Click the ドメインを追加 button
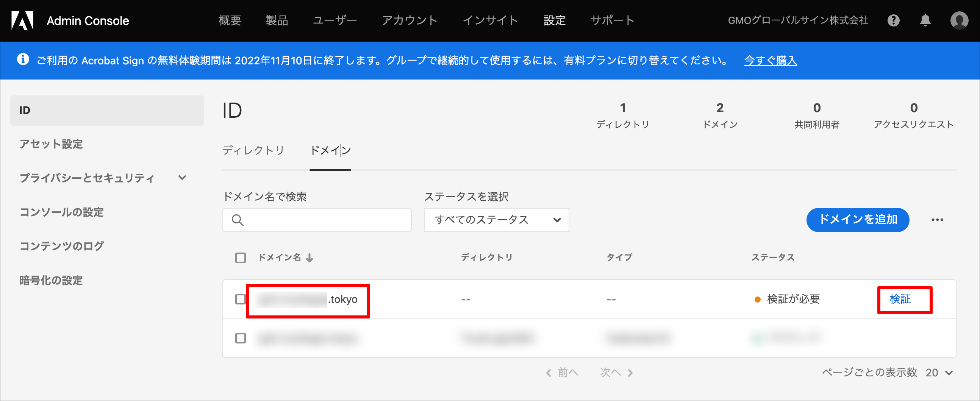The height and width of the screenshot is (401, 980). tap(858, 220)
